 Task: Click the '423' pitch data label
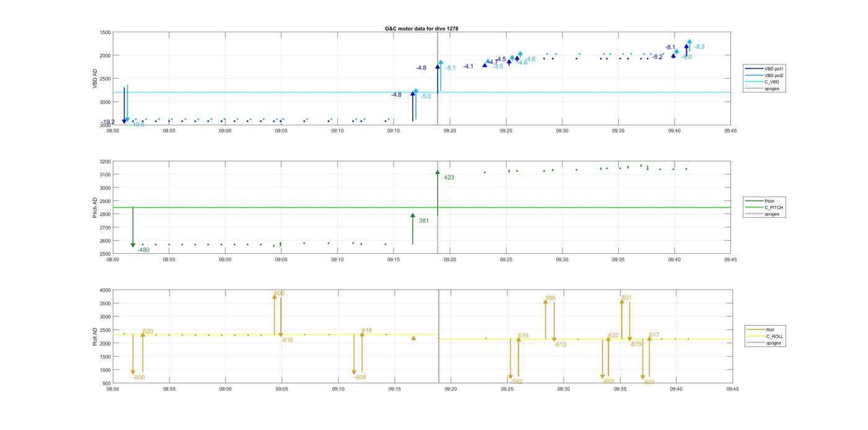click(x=449, y=177)
